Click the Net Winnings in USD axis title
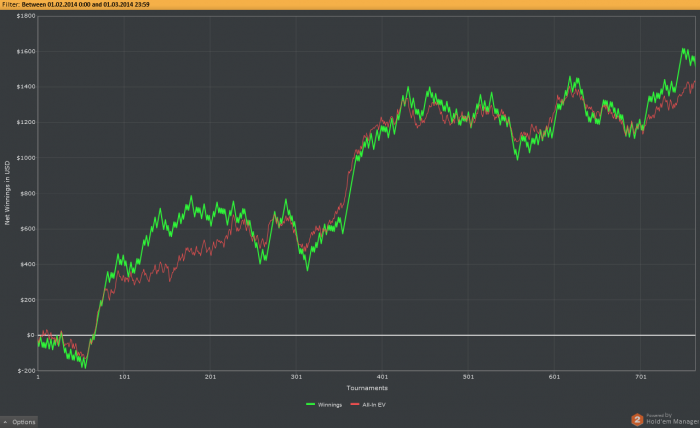700x428 pixels. click(x=7, y=193)
